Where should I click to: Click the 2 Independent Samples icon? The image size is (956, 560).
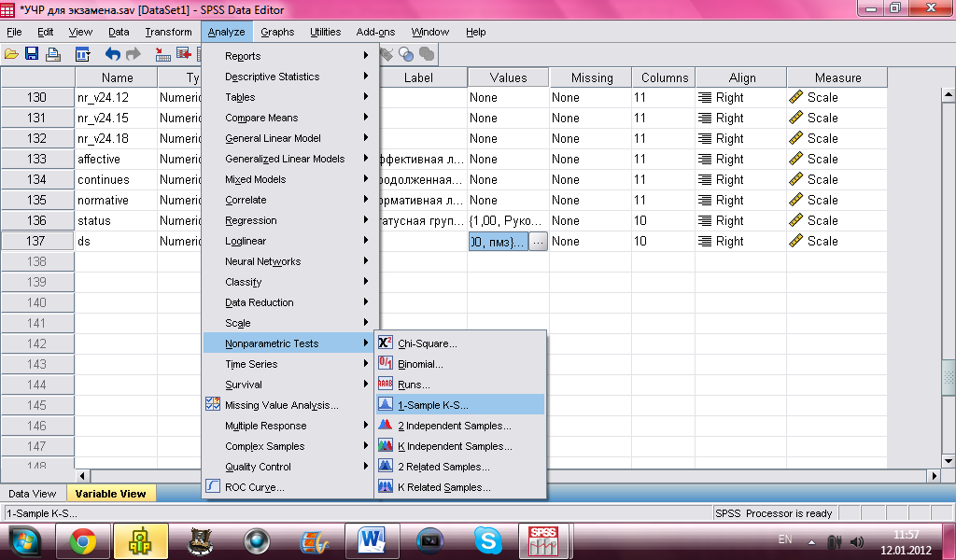[386, 426]
